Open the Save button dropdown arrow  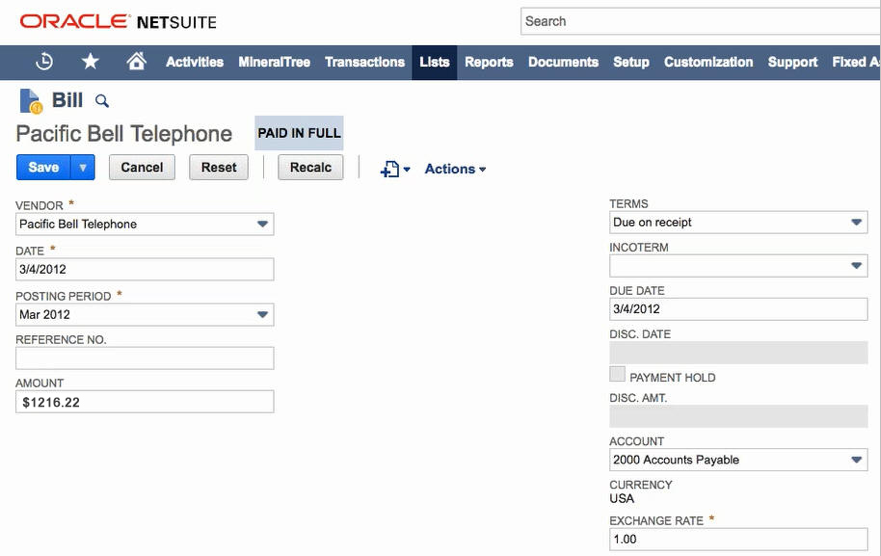tap(83, 167)
